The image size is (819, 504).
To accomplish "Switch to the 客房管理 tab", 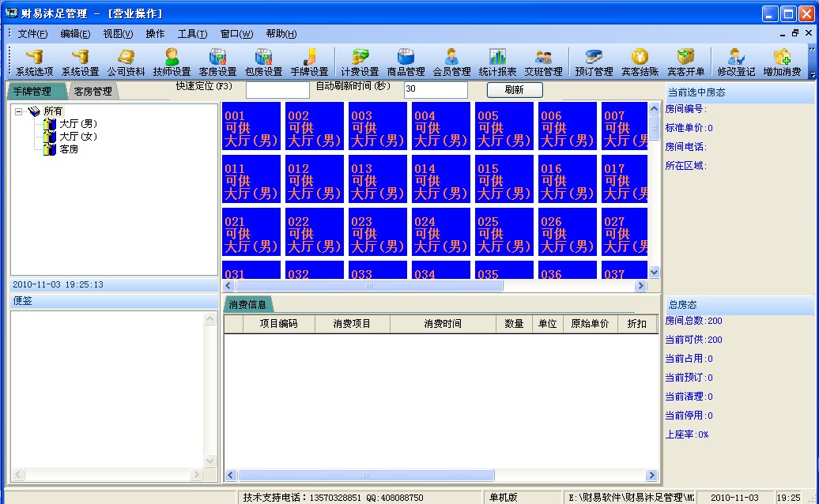I will coord(93,92).
